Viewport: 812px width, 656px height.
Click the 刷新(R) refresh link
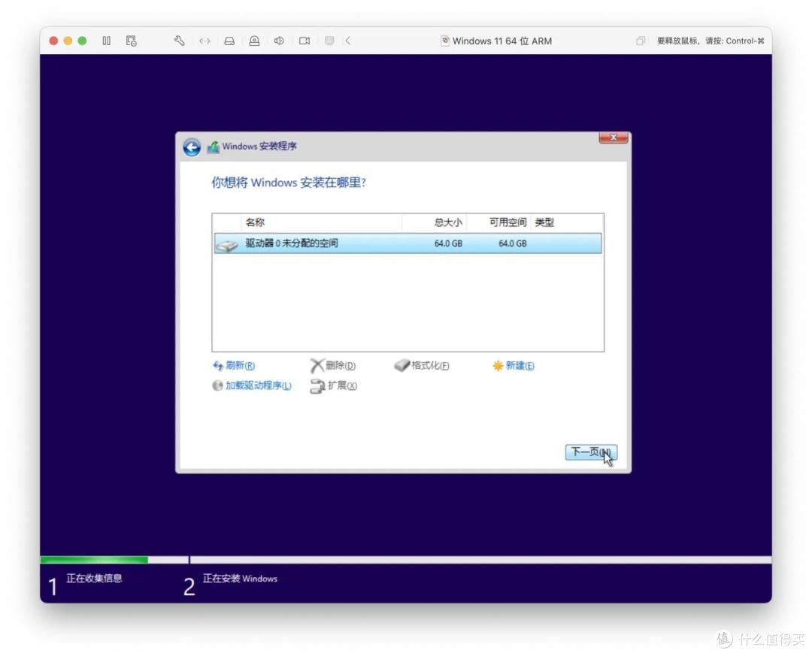234,365
